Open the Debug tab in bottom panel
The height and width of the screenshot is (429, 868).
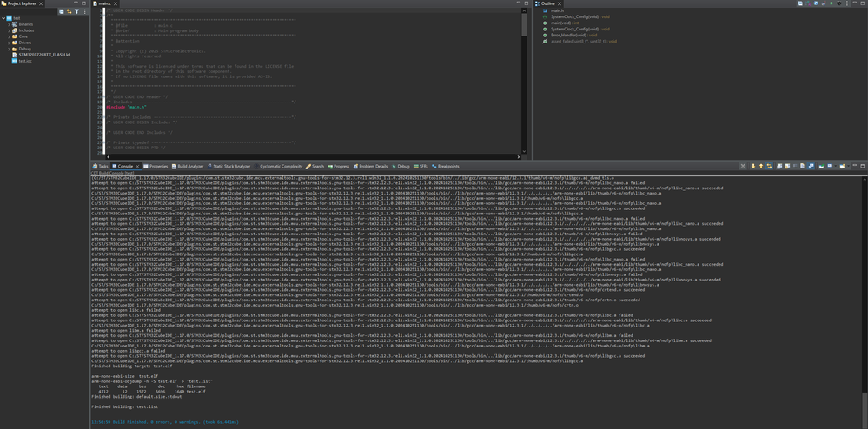point(401,166)
